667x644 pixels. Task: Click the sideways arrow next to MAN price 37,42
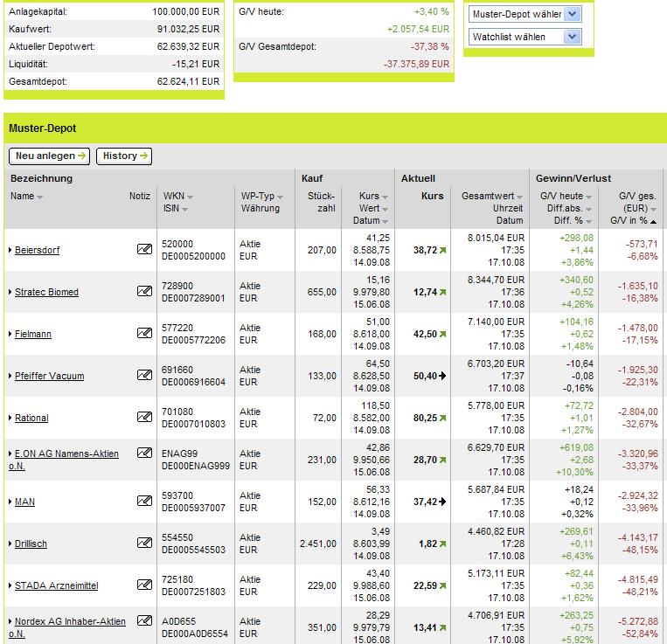pos(443,502)
